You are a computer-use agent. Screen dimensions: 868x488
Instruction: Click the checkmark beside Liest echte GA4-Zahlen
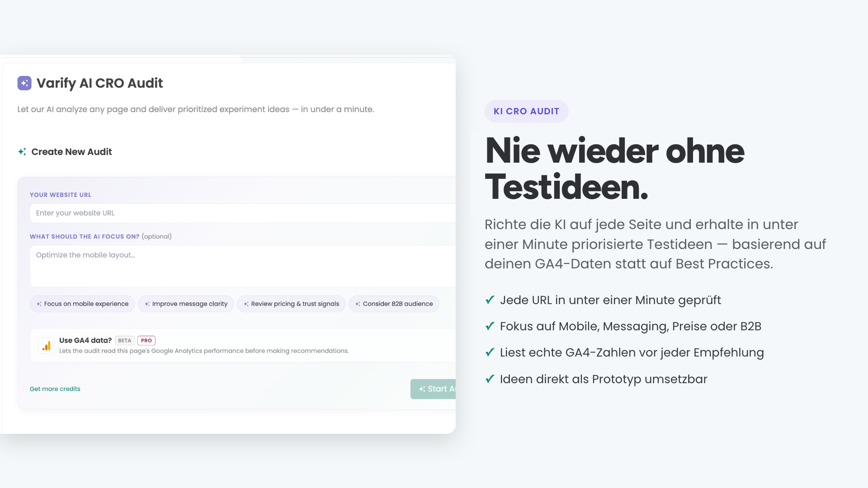point(490,352)
